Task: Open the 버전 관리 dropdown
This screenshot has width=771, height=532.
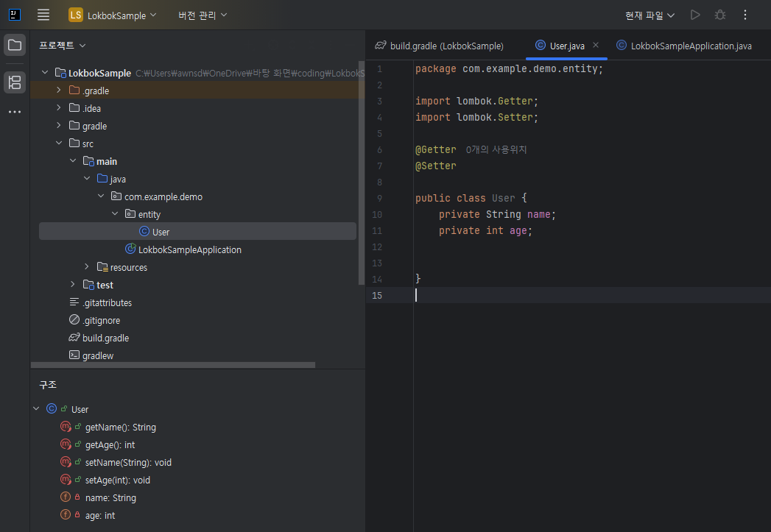Action: pos(203,15)
